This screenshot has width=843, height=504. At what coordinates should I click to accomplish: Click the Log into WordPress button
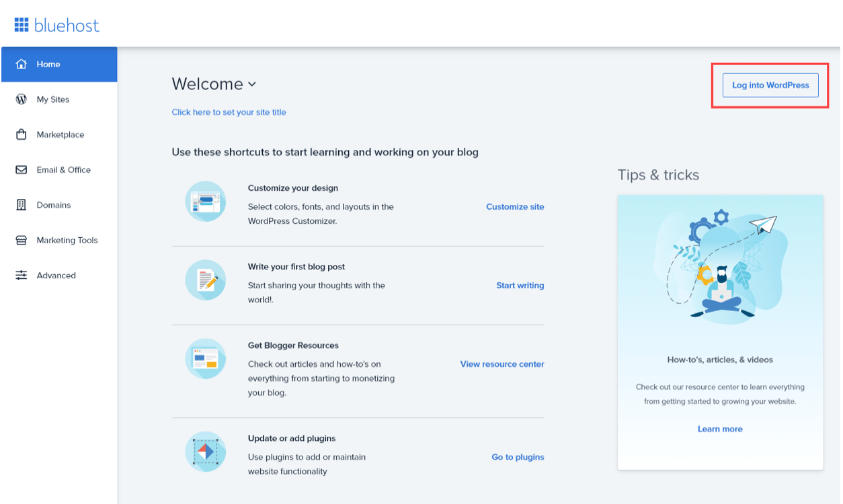tap(770, 85)
